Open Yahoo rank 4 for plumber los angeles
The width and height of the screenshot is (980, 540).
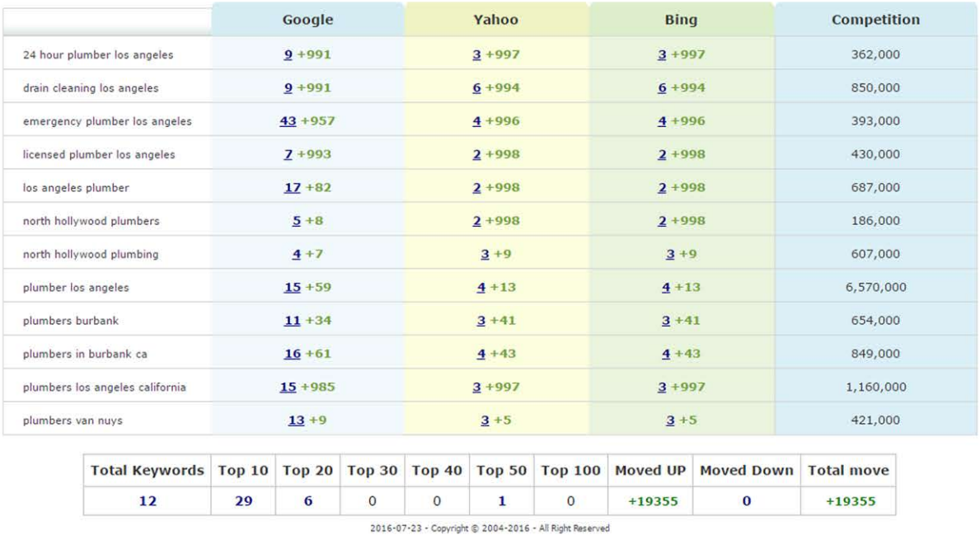pyautogui.click(x=481, y=287)
